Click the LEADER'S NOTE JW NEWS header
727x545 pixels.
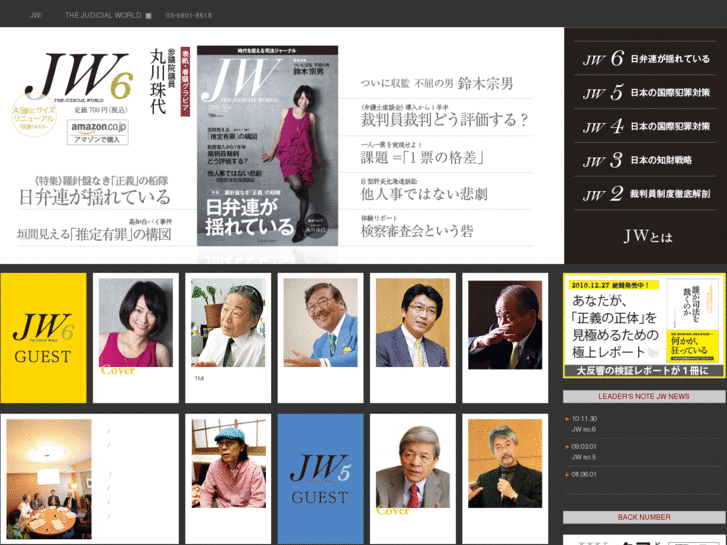[644, 397]
